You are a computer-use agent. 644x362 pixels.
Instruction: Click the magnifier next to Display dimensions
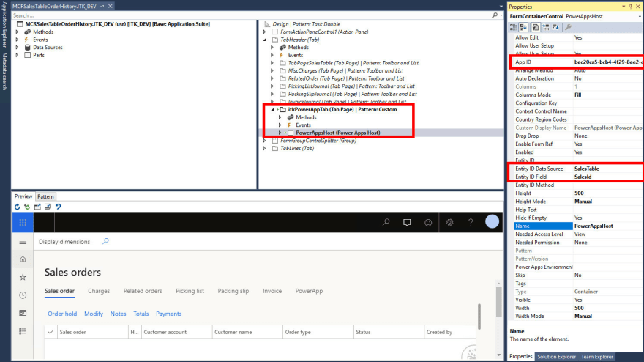click(105, 242)
